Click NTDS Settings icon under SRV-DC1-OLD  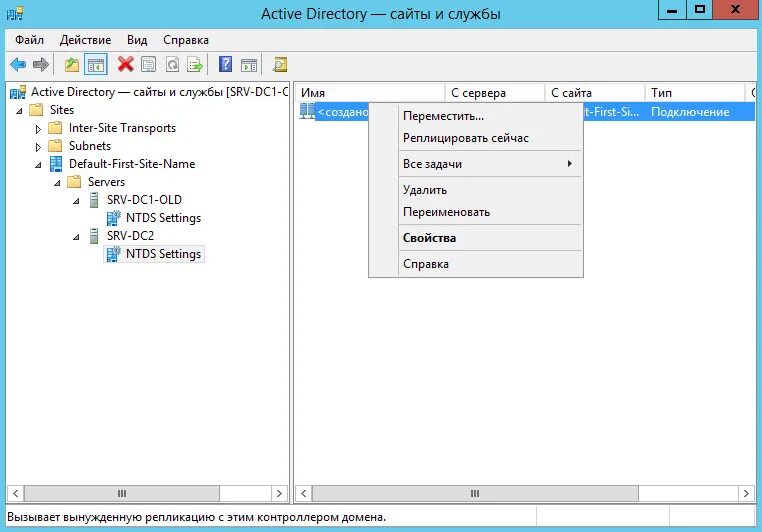pos(113,218)
